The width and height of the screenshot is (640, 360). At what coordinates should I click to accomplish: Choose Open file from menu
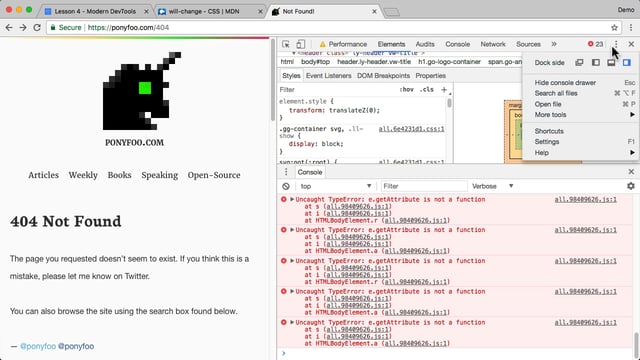pyautogui.click(x=581, y=104)
